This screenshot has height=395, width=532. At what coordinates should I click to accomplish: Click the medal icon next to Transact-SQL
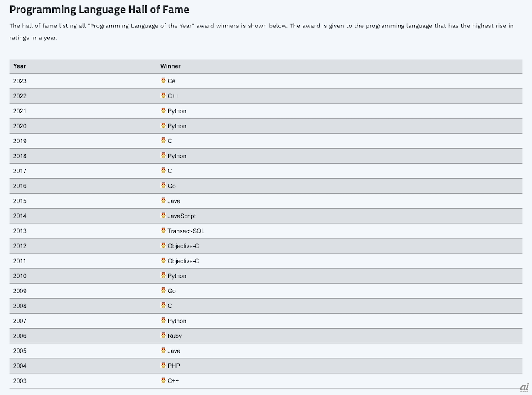pos(163,230)
